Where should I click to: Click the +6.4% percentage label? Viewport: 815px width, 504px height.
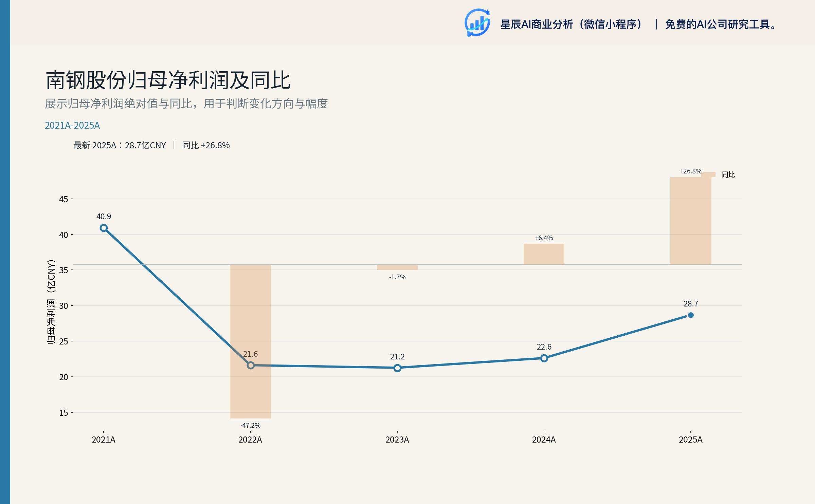pyautogui.click(x=544, y=238)
